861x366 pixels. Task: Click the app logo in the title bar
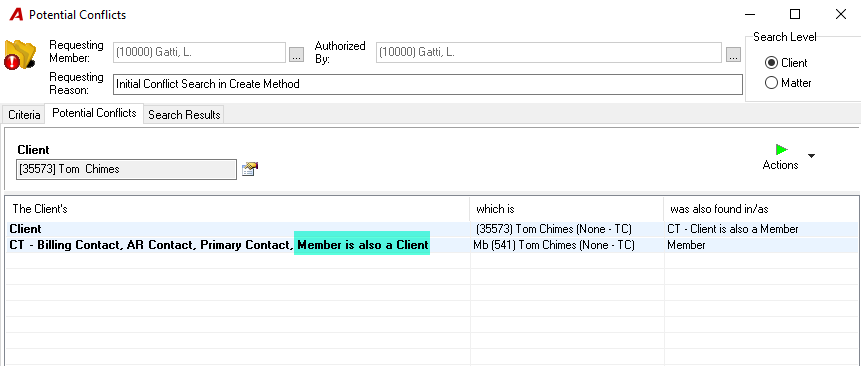pos(16,15)
